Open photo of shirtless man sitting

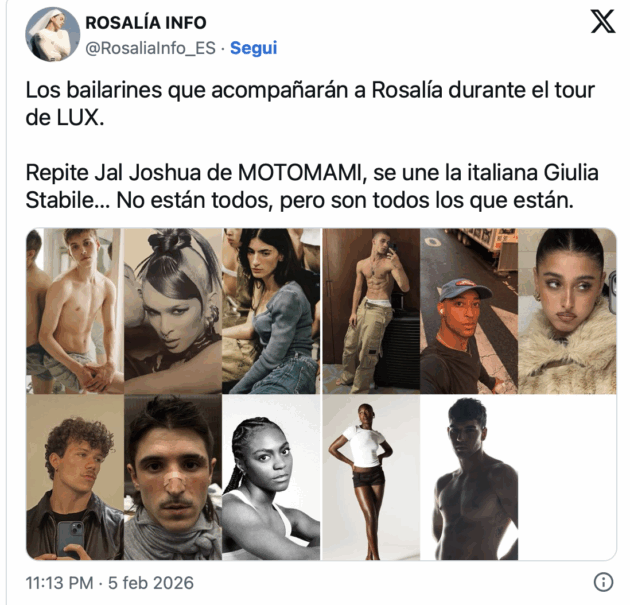pos(75,311)
